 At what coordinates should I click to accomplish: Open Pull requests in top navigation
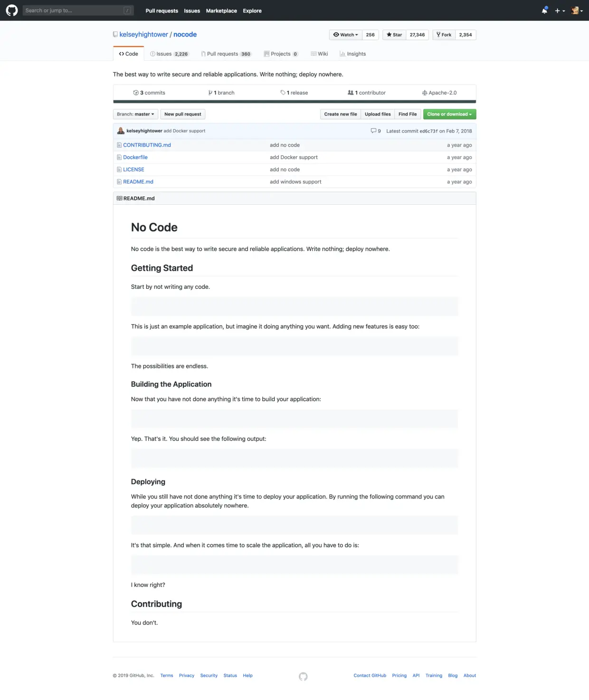162,10
